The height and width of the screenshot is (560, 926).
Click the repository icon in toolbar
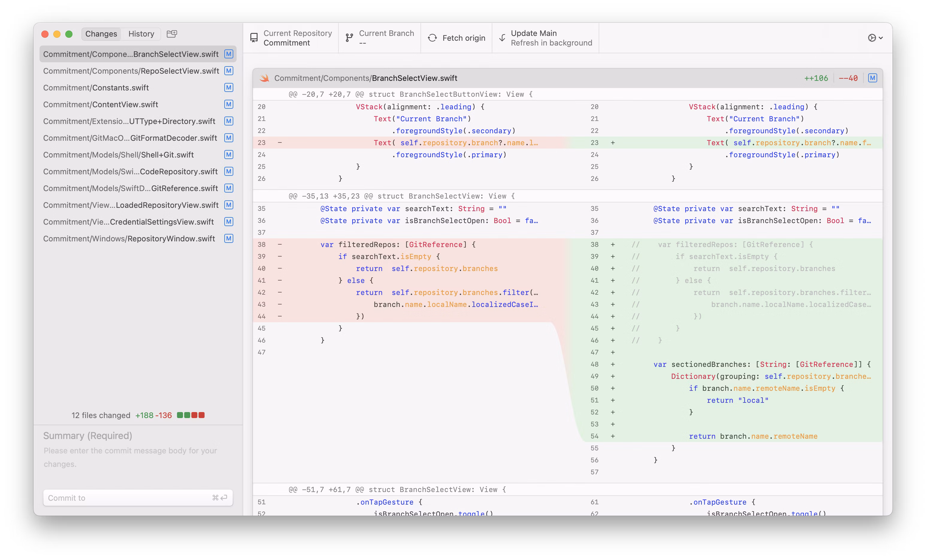254,38
